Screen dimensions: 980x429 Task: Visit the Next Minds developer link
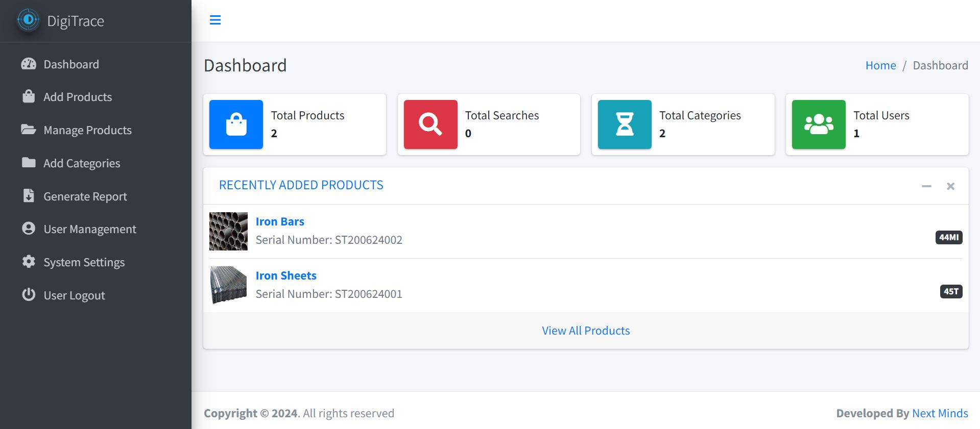coord(940,413)
